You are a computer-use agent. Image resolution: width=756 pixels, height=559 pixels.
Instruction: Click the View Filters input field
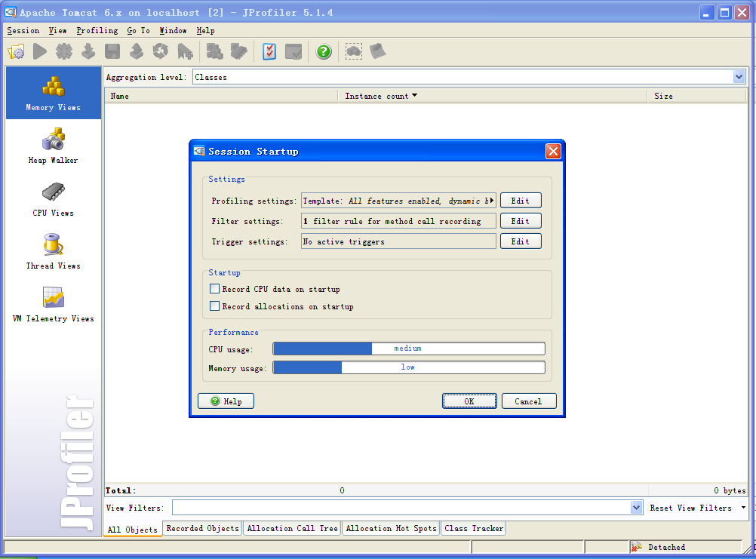(401, 508)
